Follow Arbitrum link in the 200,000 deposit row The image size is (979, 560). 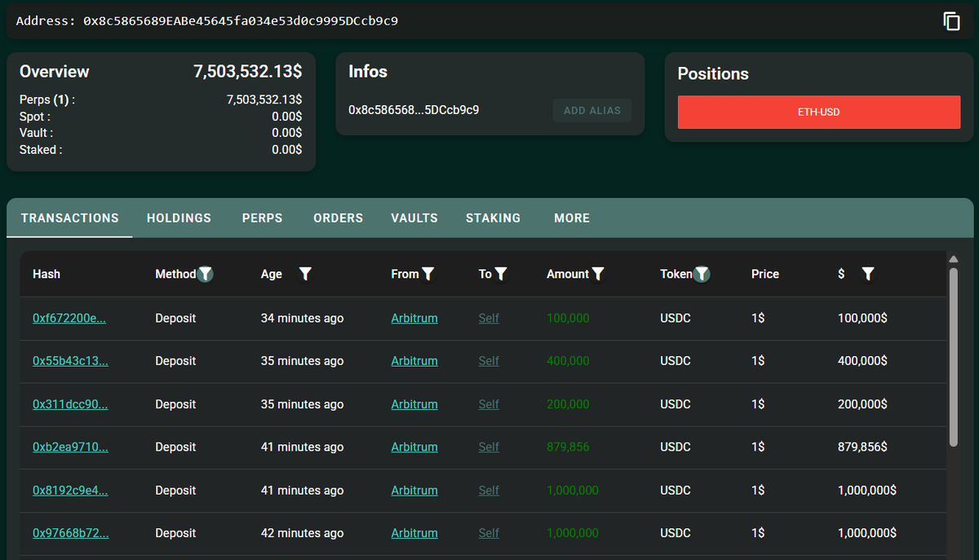click(414, 403)
